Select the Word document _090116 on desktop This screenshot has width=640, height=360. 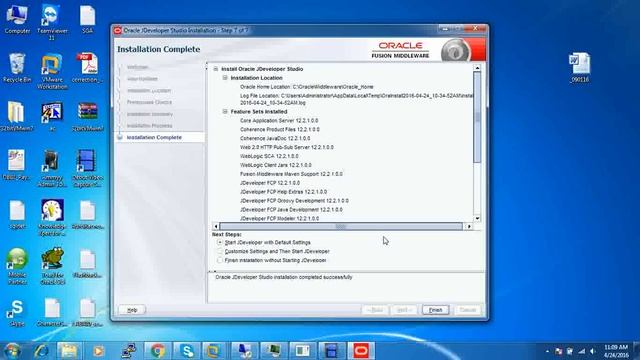tap(580, 68)
